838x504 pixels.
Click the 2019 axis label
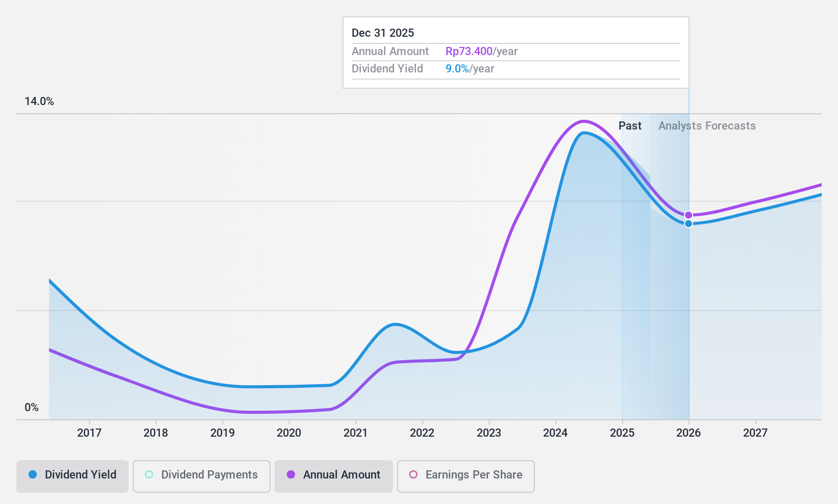tap(223, 433)
